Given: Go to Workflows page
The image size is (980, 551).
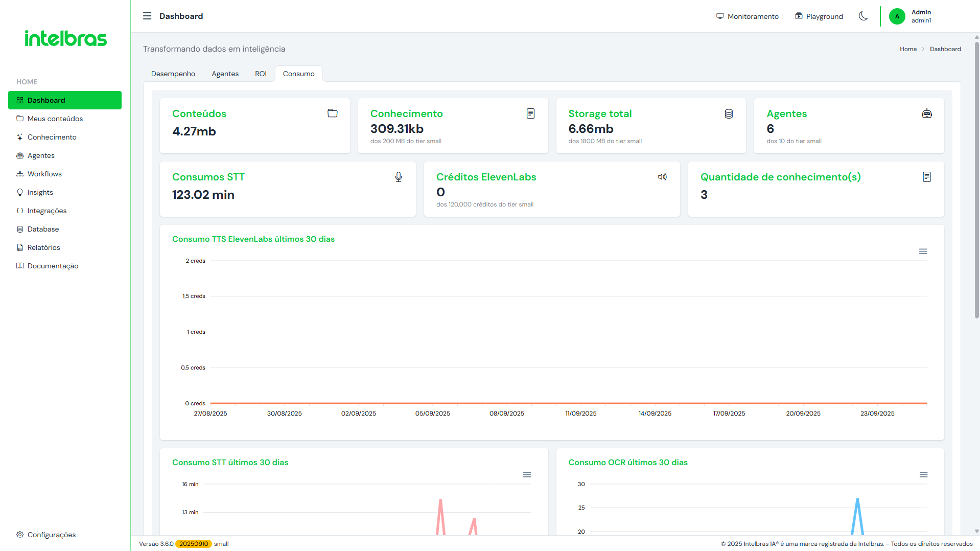Looking at the screenshot, I should pyautogui.click(x=65, y=174).
